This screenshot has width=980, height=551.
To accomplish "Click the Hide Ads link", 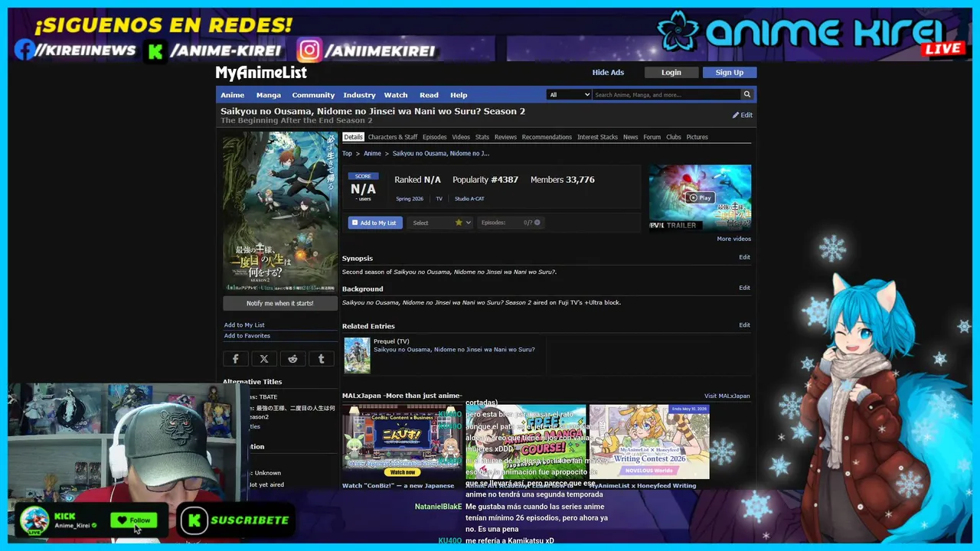I will click(608, 73).
